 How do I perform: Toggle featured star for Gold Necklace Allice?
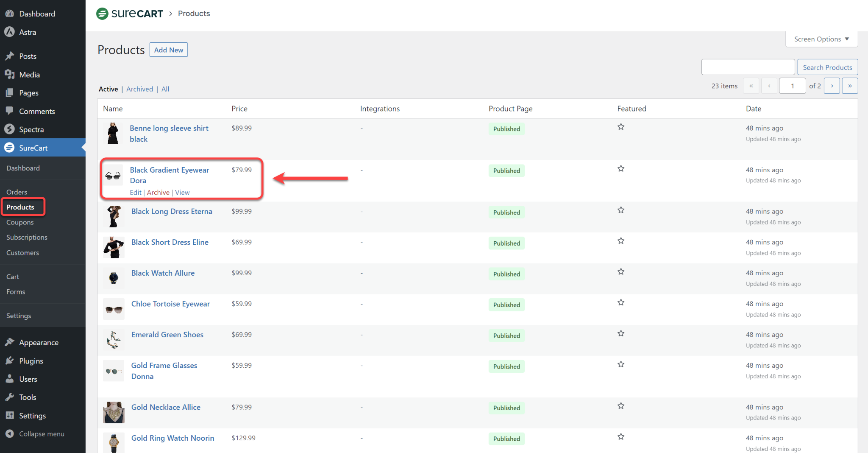pos(621,406)
